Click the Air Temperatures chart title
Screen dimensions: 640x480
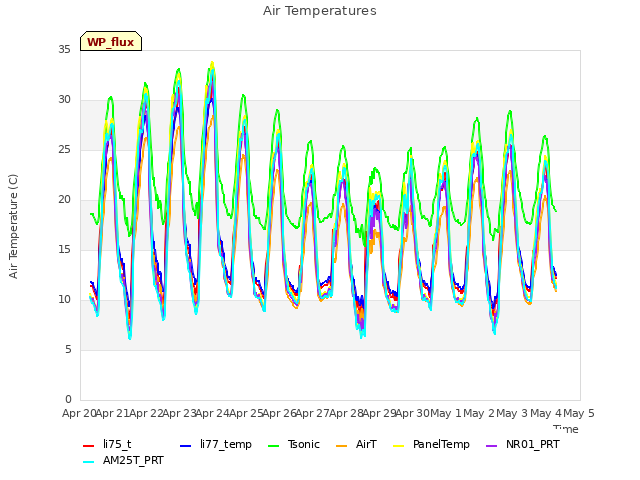(x=320, y=11)
